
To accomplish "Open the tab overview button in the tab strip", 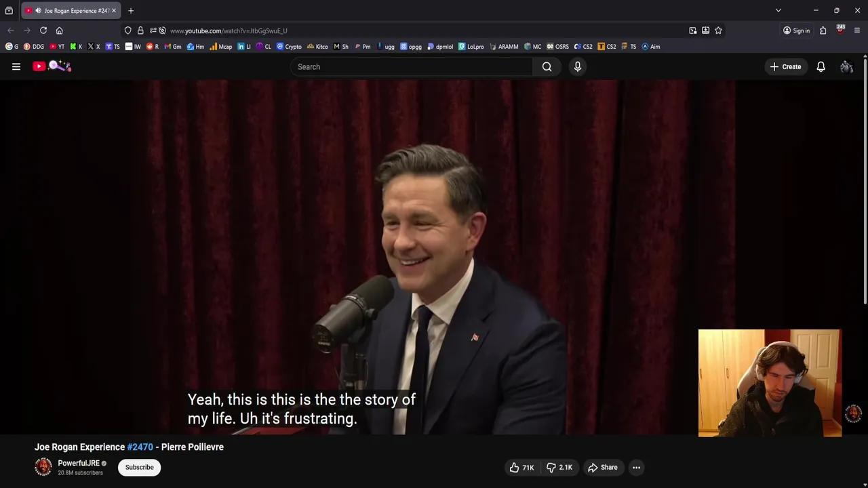I will click(9, 11).
